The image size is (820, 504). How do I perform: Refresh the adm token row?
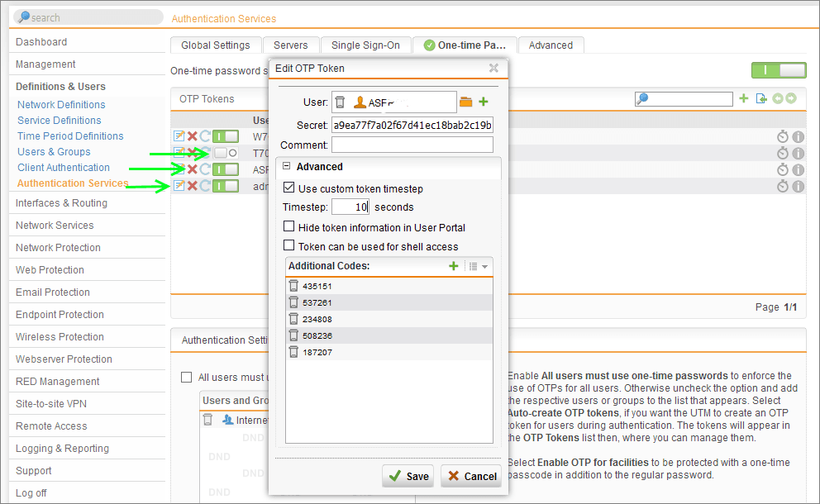click(x=205, y=186)
